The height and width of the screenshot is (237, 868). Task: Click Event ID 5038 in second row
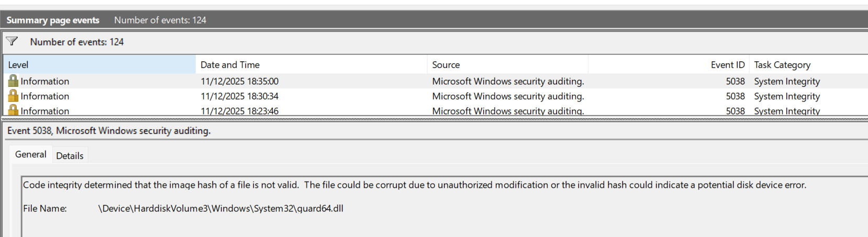pos(735,96)
